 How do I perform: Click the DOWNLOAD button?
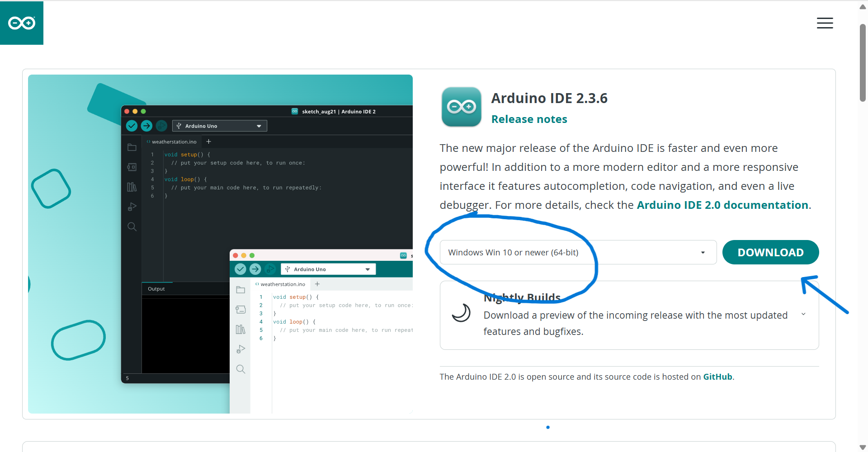pos(770,252)
